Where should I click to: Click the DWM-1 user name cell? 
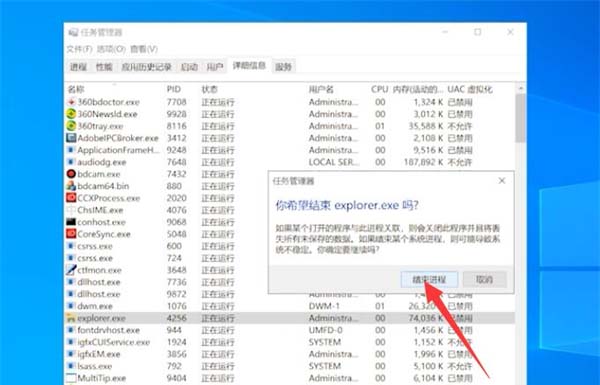click(324, 306)
